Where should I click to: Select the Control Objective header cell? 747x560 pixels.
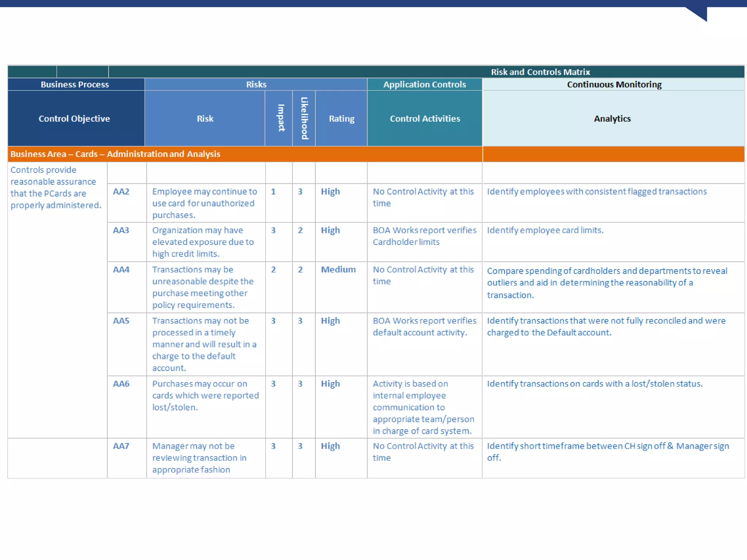[74, 118]
